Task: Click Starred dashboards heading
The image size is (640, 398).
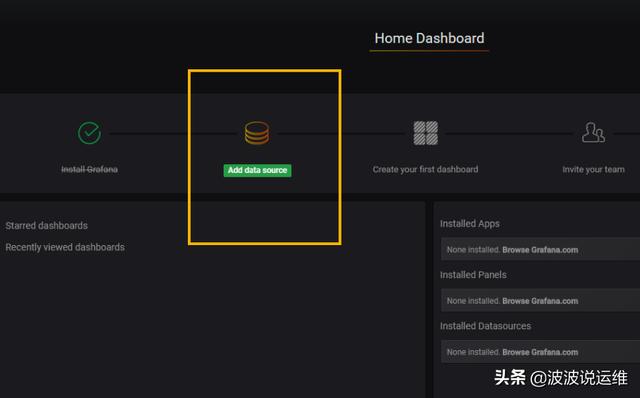Action: tap(47, 226)
